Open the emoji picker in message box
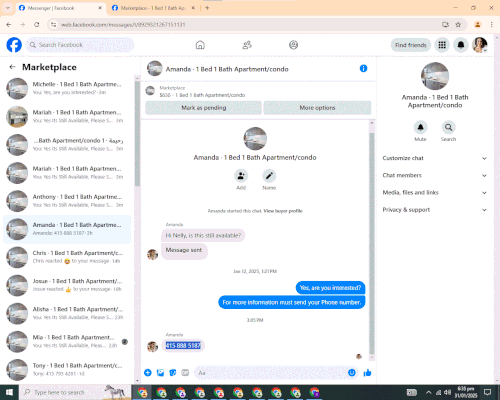Screen dimensions: 500x400 pyautogui.click(x=352, y=373)
